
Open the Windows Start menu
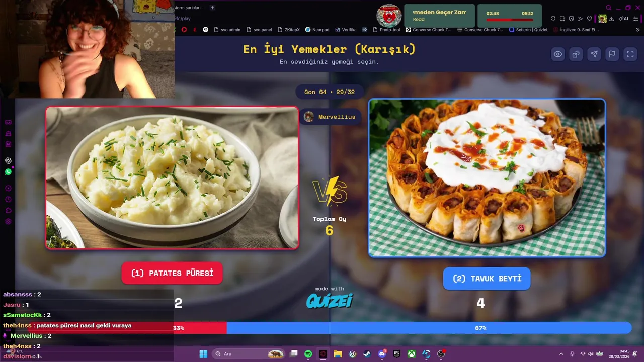coord(203,354)
